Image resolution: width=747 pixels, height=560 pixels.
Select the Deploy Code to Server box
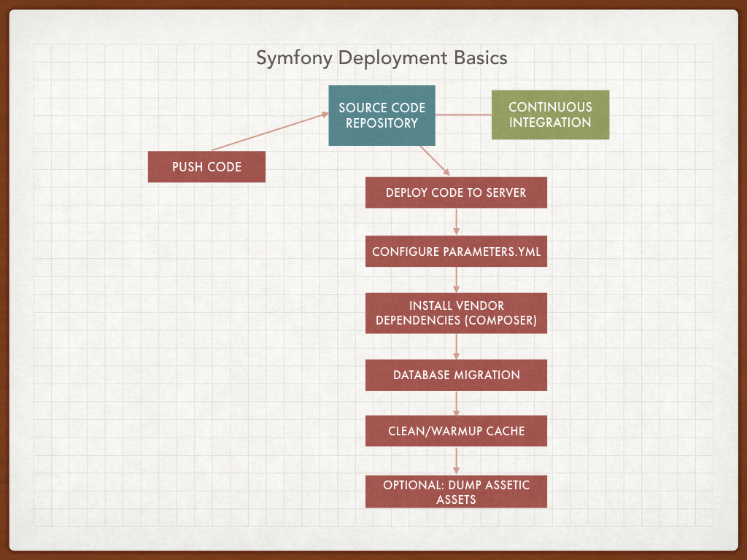tap(456, 192)
